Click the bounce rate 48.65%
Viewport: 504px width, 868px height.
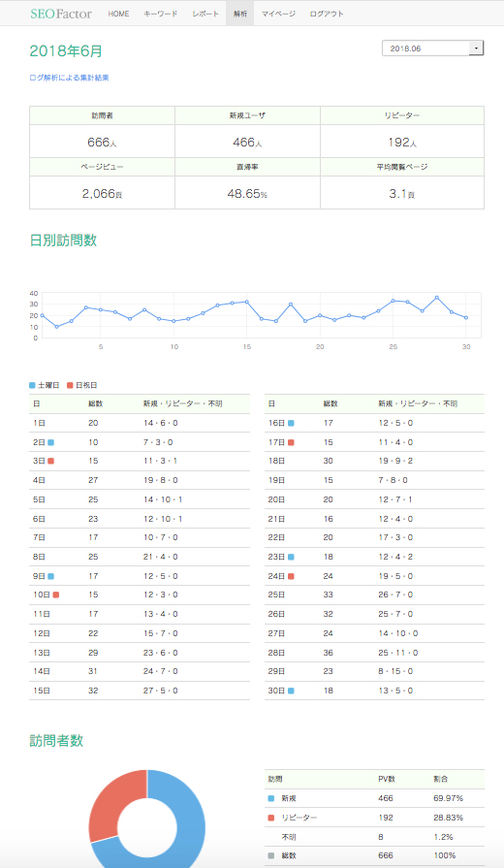247,193
